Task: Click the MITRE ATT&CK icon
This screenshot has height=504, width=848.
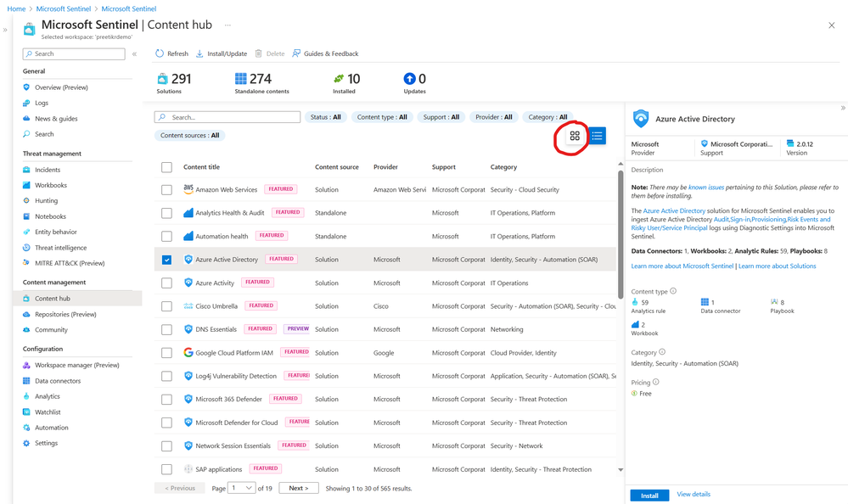Action: coord(26,263)
